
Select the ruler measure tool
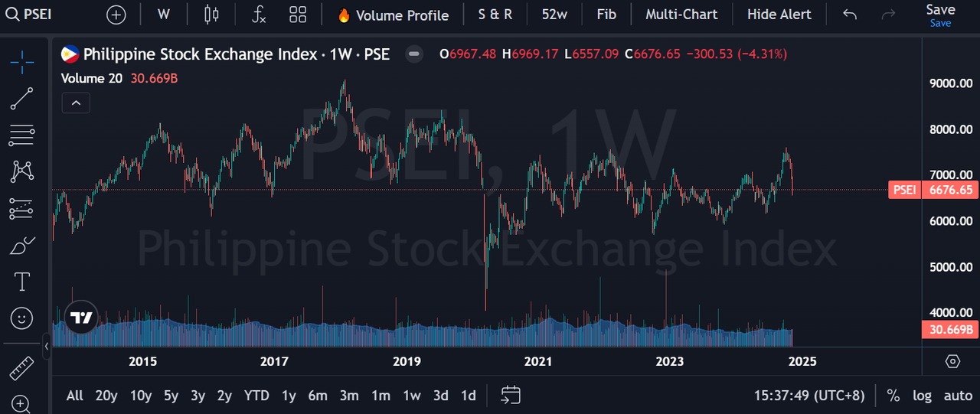22,368
